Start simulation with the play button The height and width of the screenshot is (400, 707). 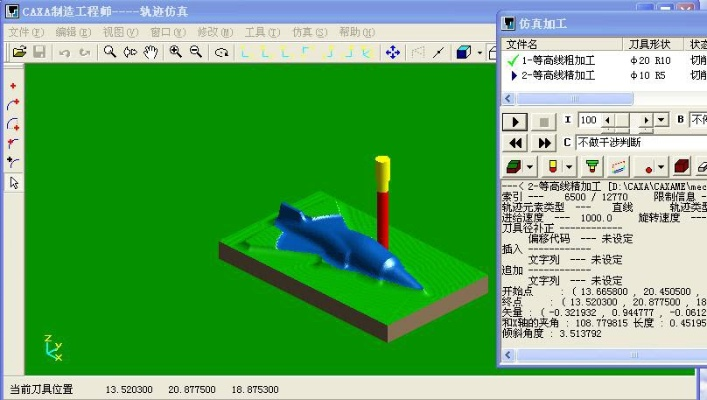(x=515, y=121)
